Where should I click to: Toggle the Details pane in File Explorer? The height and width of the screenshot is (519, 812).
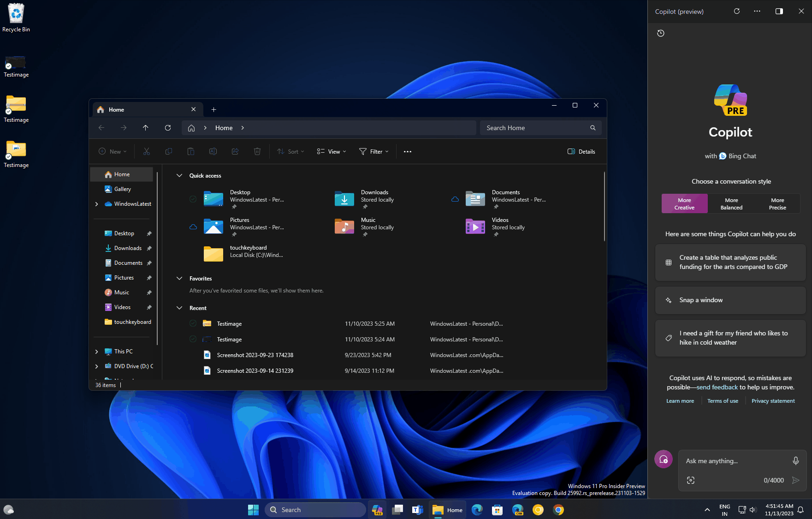[581, 151]
